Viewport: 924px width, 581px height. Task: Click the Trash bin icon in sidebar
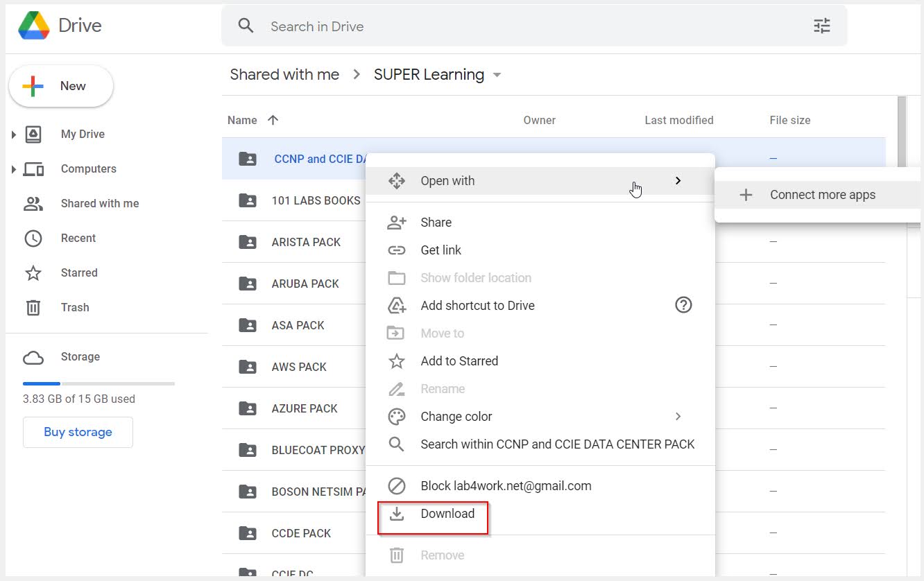coord(33,307)
